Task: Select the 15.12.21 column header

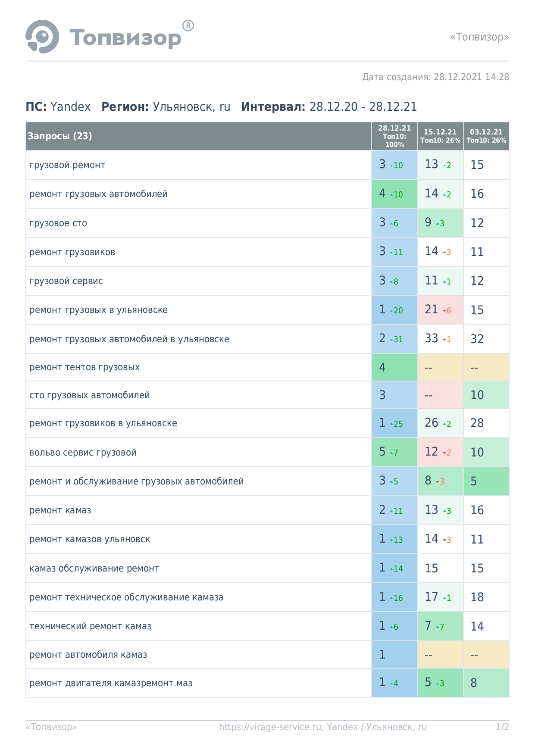Action: 440,136
